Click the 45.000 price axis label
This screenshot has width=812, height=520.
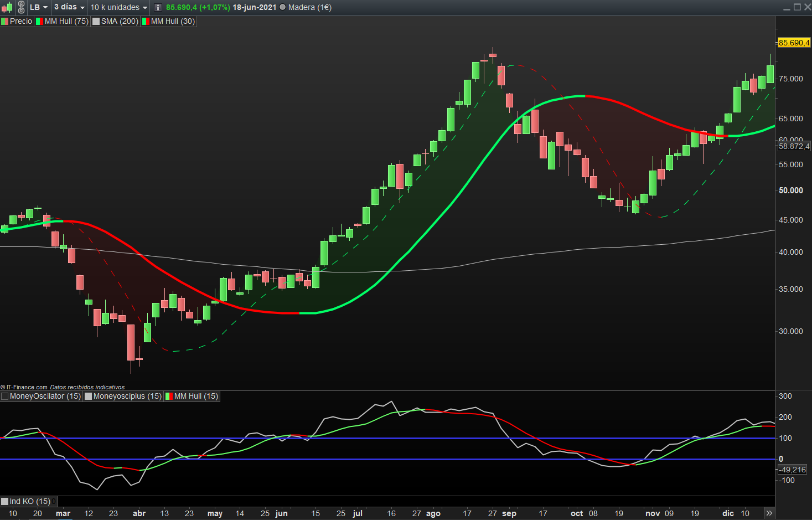[x=791, y=220]
